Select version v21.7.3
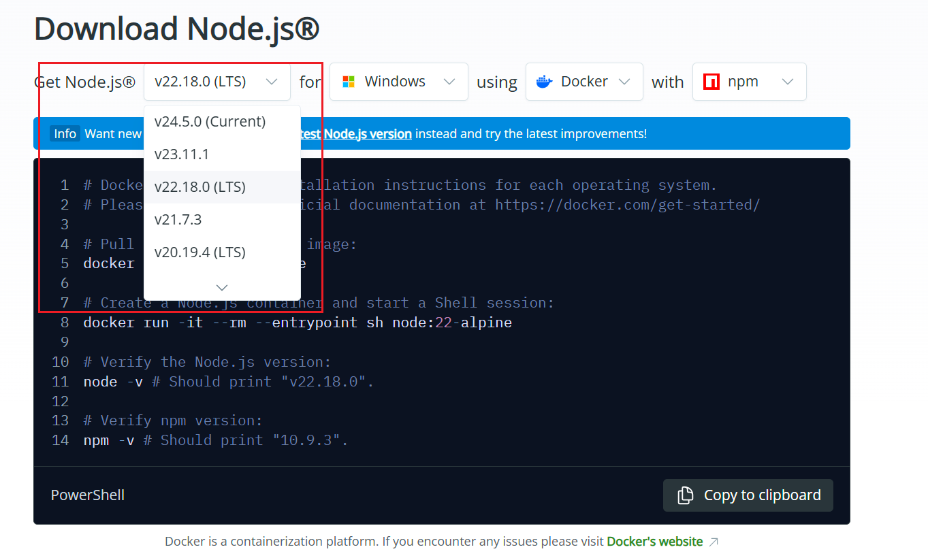 pyautogui.click(x=222, y=220)
